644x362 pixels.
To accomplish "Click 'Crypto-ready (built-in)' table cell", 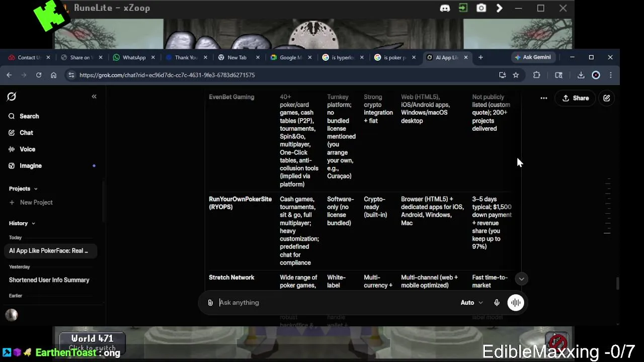I will point(375,207).
